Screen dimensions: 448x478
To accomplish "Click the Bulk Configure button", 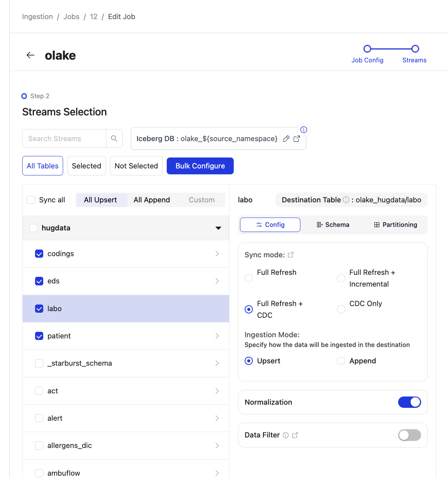I will 200,166.
